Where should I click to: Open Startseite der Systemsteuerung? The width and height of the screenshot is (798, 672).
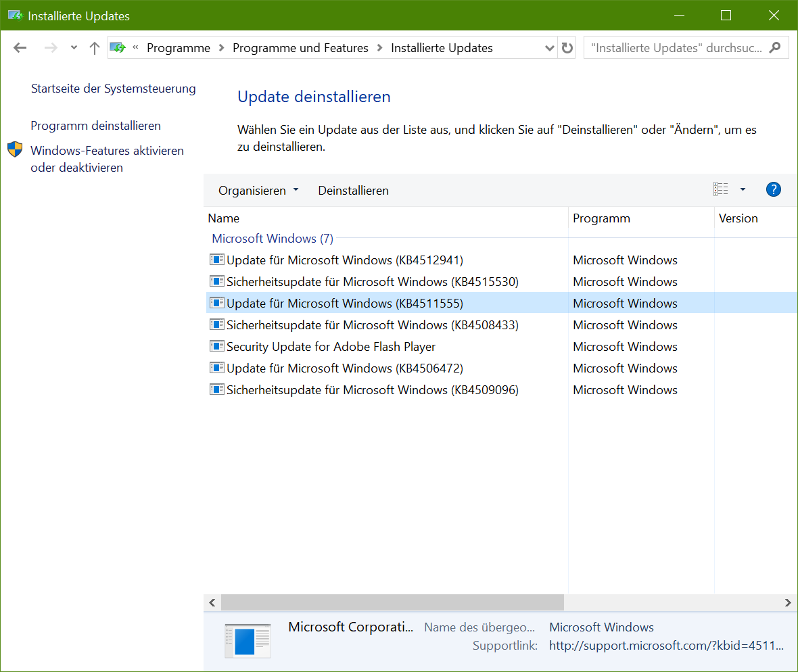tap(114, 89)
